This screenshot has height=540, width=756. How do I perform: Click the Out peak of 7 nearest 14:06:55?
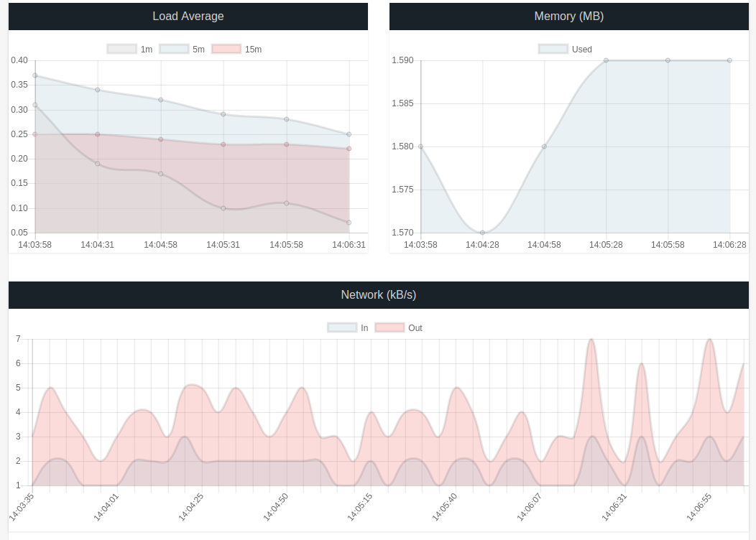point(710,339)
